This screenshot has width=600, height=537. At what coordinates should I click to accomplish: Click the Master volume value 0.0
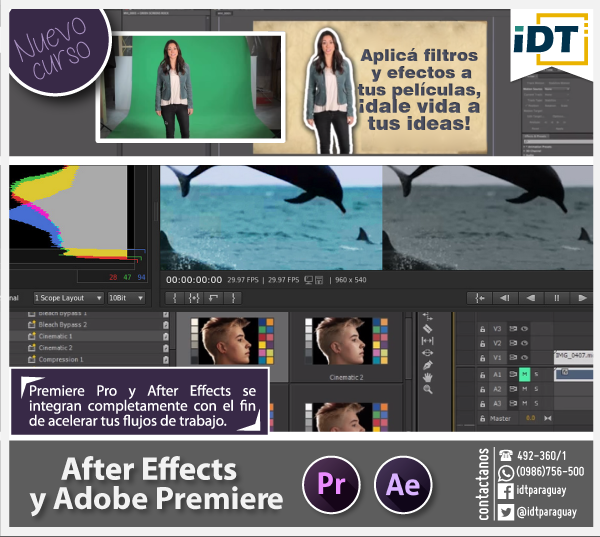(530, 418)
